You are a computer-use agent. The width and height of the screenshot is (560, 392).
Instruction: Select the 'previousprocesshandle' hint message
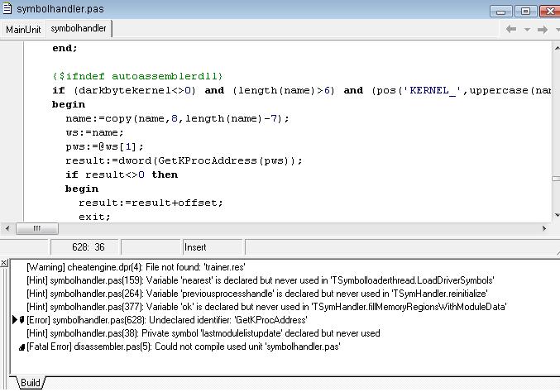click(256, 294)
